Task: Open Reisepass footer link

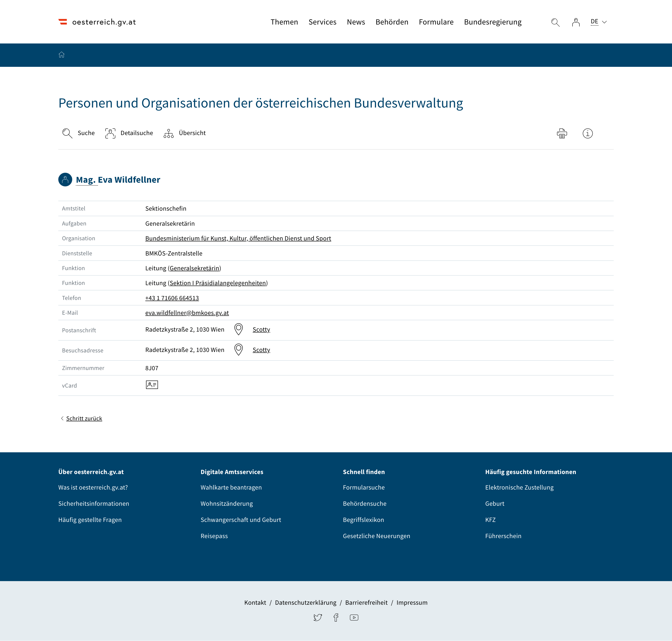Action: [214, 536]
